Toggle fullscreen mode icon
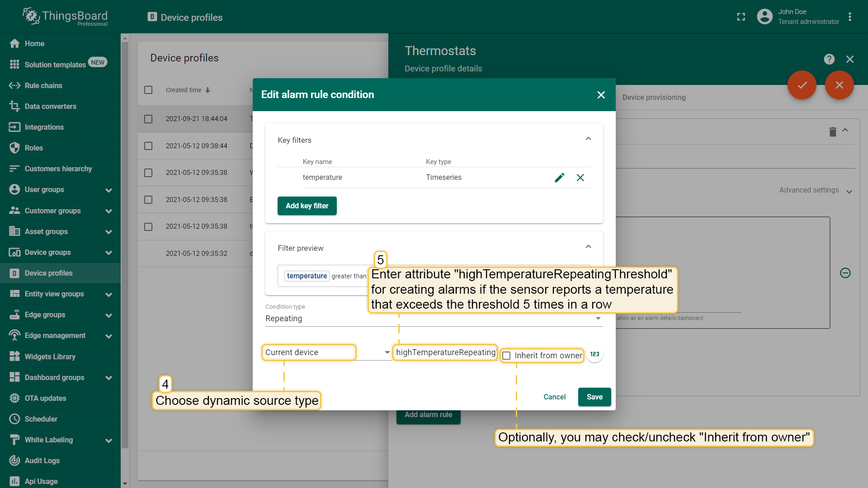This screenshot has height=488, width=868. coord(741,17)
